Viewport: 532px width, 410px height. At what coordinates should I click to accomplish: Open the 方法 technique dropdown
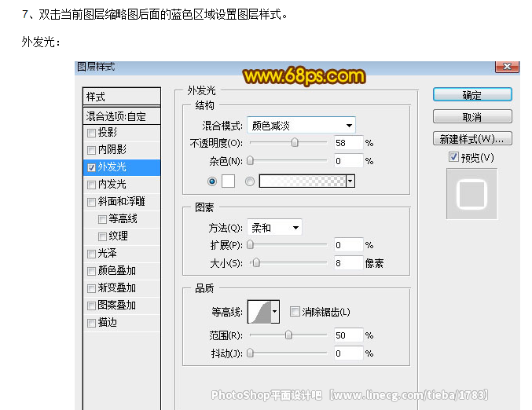pos(274,228)
